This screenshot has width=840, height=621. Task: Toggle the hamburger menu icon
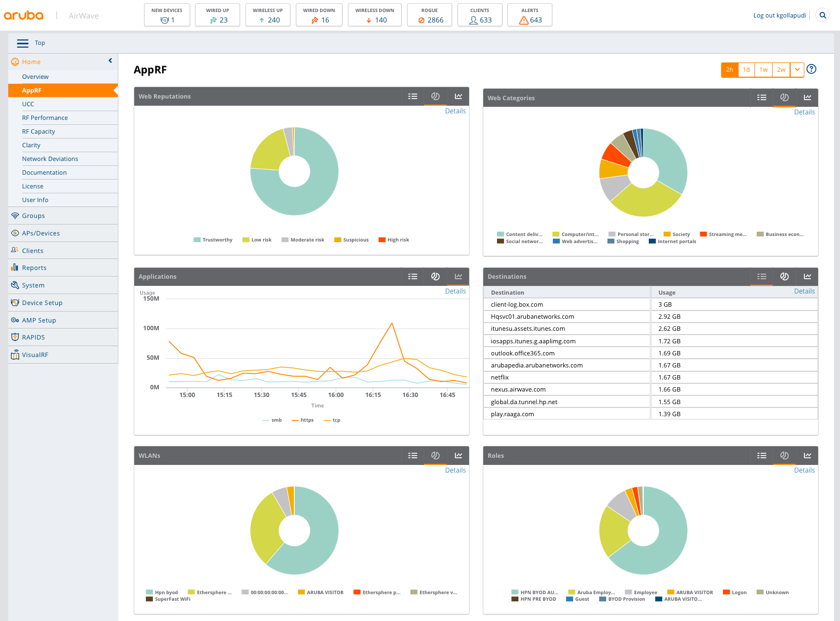tap(22, 43)
